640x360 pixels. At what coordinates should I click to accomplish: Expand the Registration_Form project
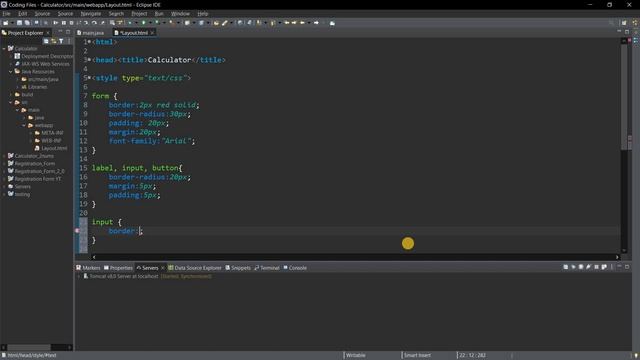pyautogui.click(x=4, y=164)
